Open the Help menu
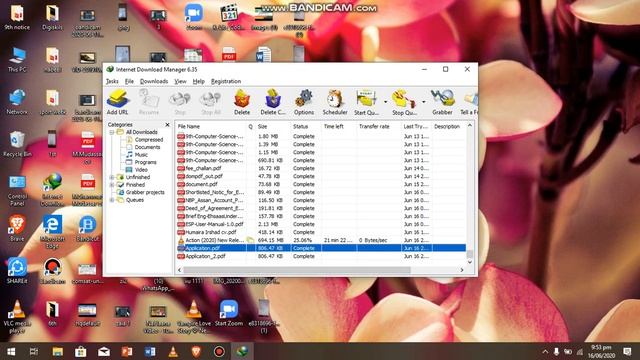This screenshot has height=360, width=640. tap(198, 81)
